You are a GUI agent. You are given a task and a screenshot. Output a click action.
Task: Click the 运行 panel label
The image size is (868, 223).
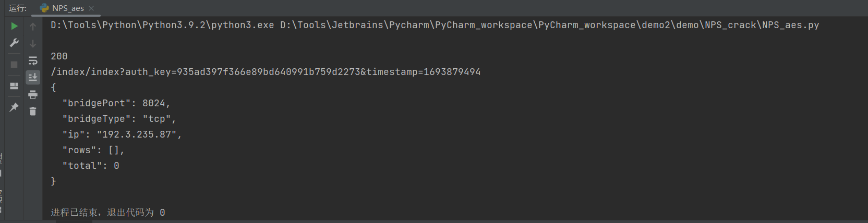click(17, 8)
